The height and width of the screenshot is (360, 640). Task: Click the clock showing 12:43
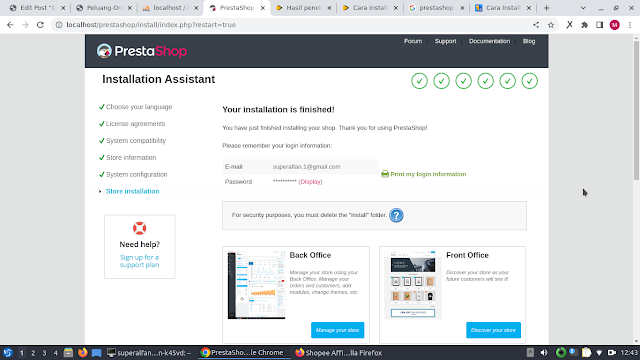pyautogui.click(x=629, y=353)
